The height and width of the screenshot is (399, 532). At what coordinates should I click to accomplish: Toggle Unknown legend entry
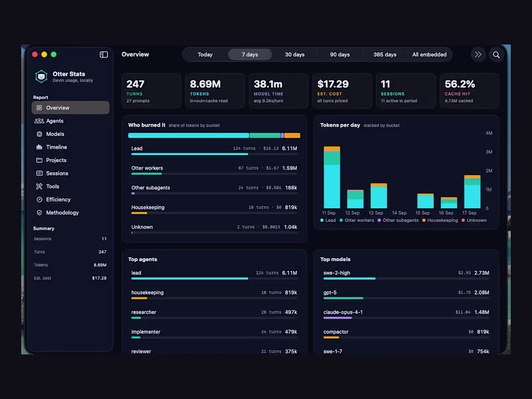(x=474, y=221)
